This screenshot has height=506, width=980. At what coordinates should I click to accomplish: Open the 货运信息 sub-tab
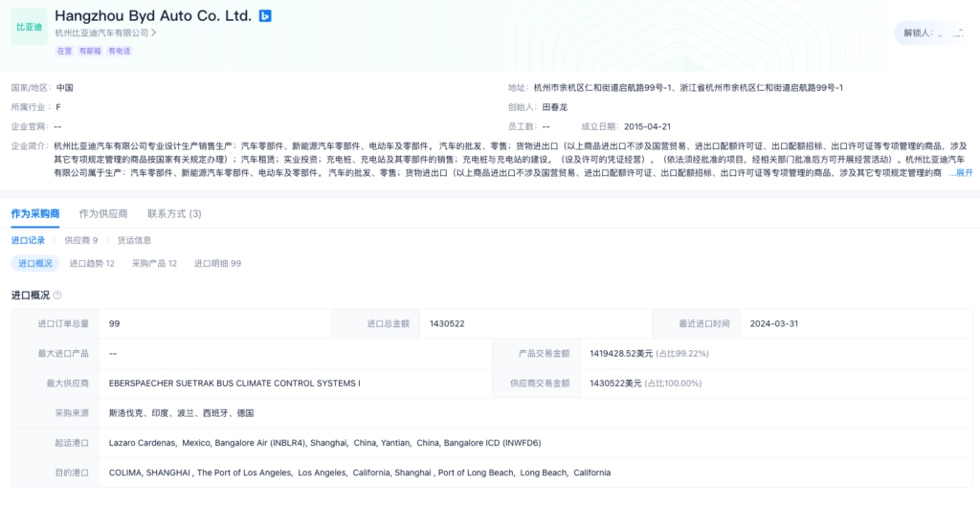point(134,240)
